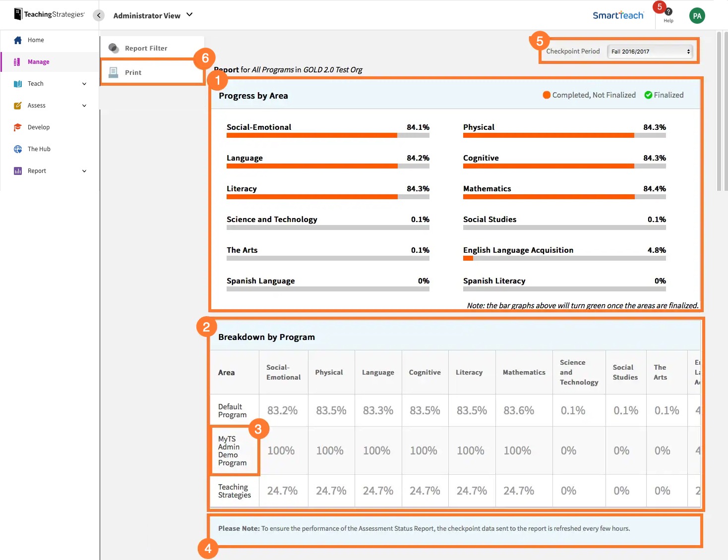The width and height of the screenshot is (728, 560).
Task: Click the Report Filter option
Action: pos(146,48)
